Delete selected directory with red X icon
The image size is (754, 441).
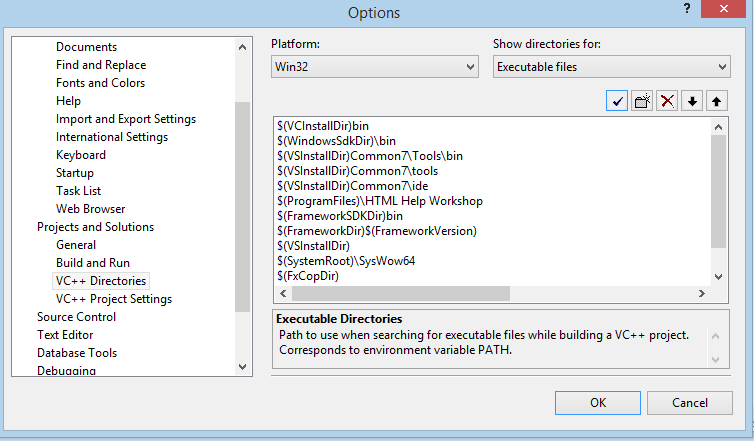point(667,101)
